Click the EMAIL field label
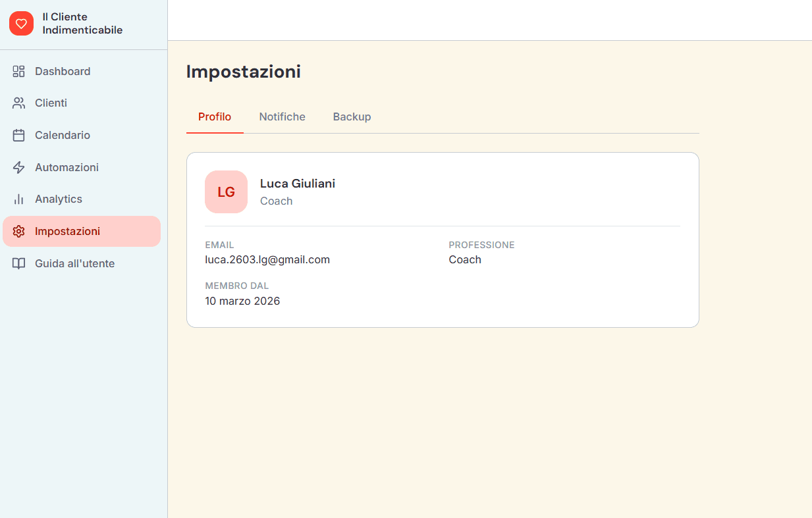812x518 pixels. tap(219, 245)
